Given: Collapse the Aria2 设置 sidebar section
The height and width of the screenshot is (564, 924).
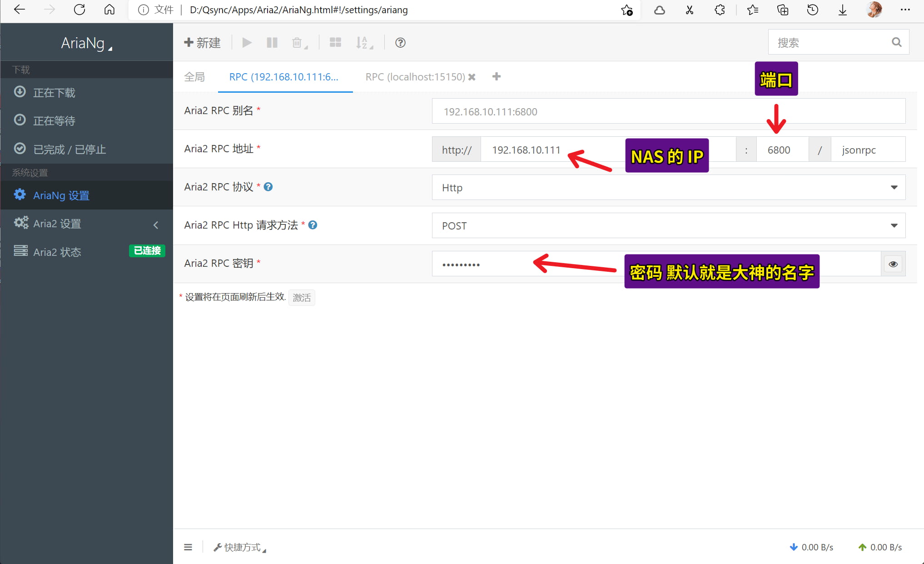Looking at the screenshot, I should point(156,225).
